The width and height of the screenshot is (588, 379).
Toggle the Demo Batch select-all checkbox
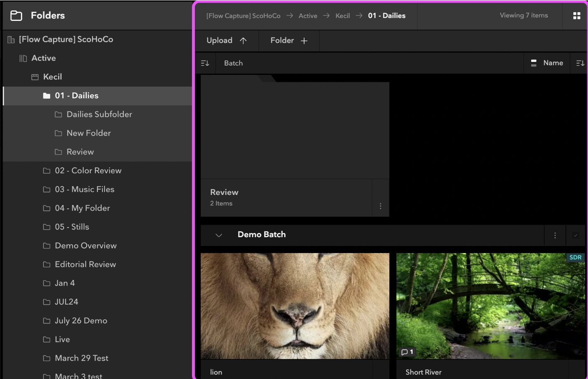[575, 236]
